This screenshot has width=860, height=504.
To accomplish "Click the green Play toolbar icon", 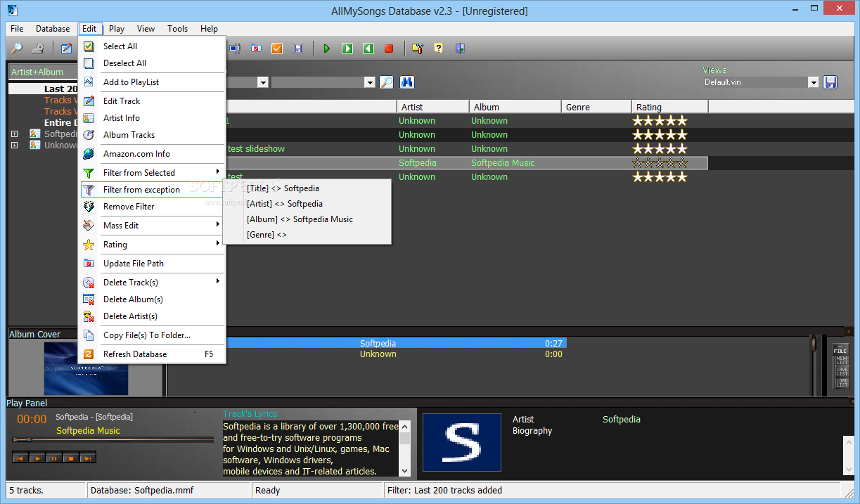I will (326, 49).
